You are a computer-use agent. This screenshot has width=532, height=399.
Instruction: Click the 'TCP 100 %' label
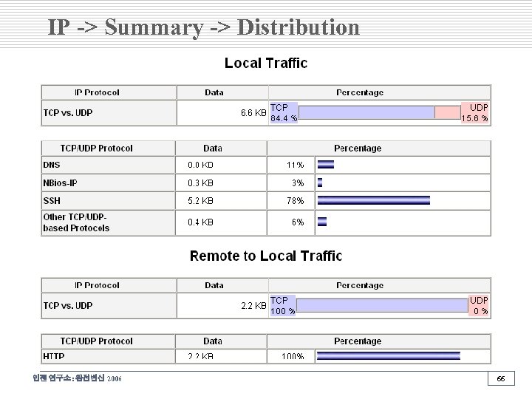click(x=282, y=305)
